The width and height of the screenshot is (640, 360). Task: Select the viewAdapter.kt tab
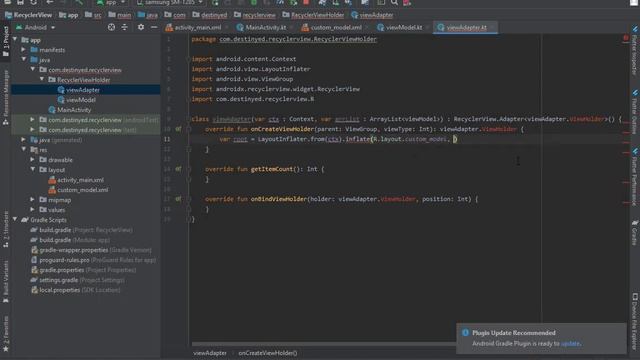click(x=464, y=27)
